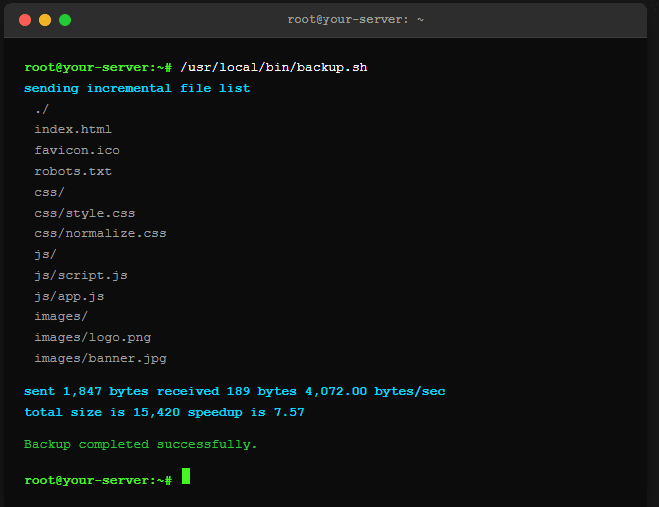
Task: Click the window title root@your-server
Action: pyautogui.click(x=357, y=20)
